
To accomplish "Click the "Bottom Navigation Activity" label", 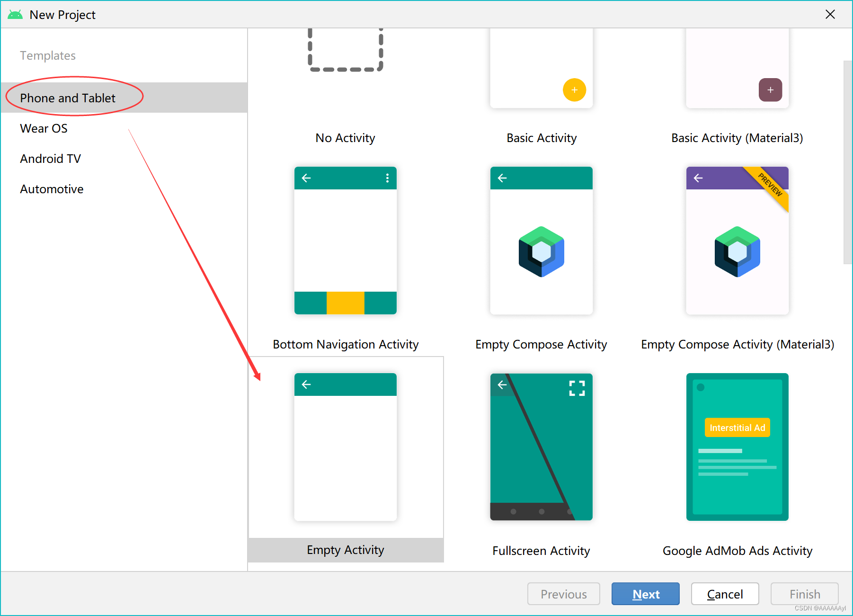I will pos(346,344).
